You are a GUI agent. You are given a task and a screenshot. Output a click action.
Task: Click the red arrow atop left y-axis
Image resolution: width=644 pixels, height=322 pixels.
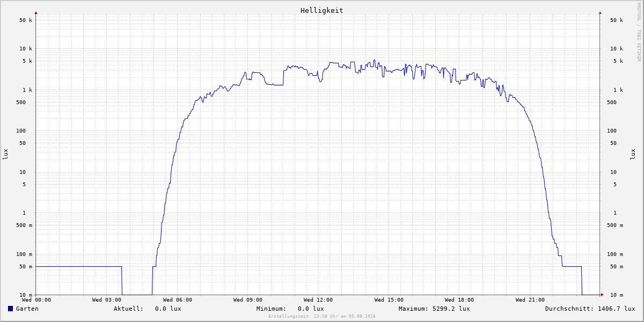click(36, 12)
